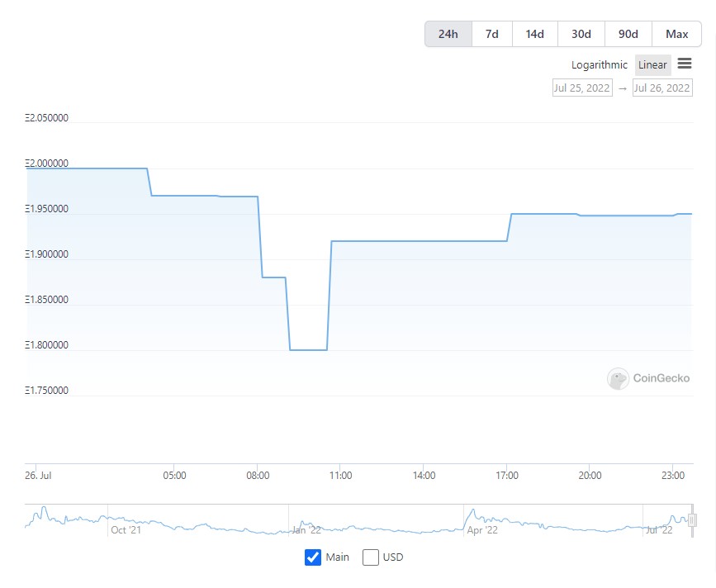The height and width of the screenshot is (588, 716).
Task: Click the Jan '22 marker in navigator
Action: click(306, 530)
